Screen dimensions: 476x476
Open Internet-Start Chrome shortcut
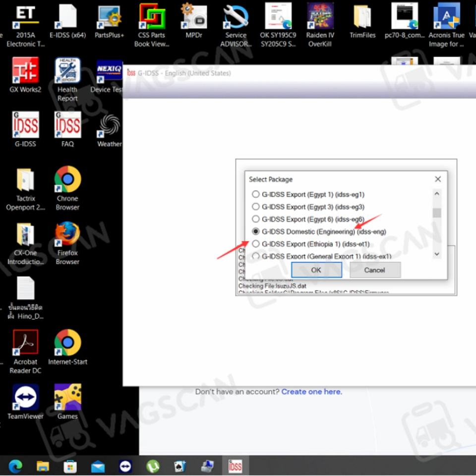67,348
